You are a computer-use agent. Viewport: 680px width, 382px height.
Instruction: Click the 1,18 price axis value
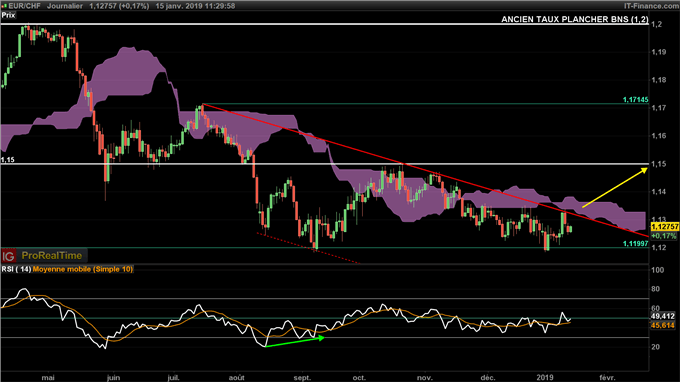tap(659, 80)
